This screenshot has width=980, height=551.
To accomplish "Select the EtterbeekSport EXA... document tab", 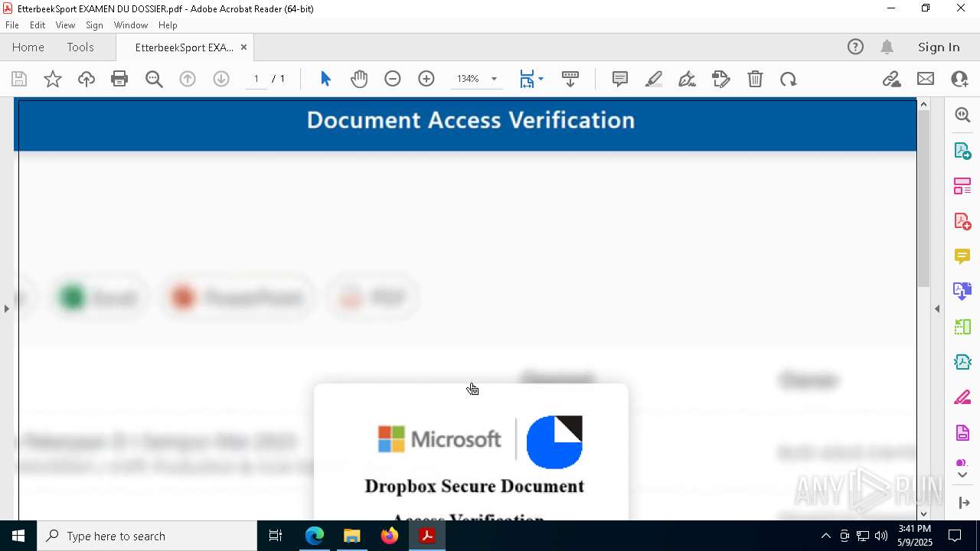I will [184, 47].
